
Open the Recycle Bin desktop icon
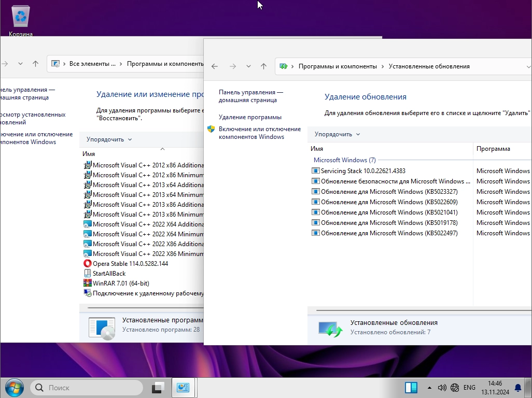click(x=21, y=21)
